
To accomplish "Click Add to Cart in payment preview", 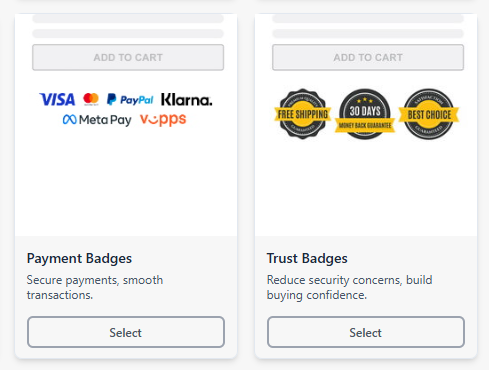I will (128, 57).
